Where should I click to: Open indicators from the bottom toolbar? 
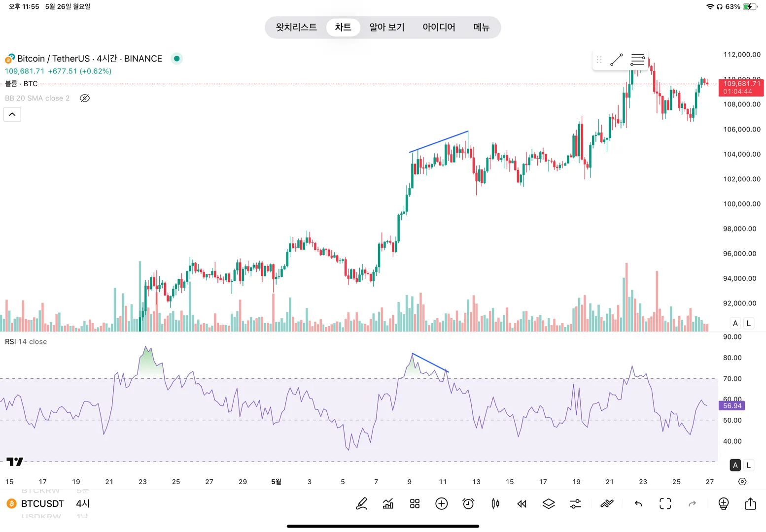pos(388,503)
